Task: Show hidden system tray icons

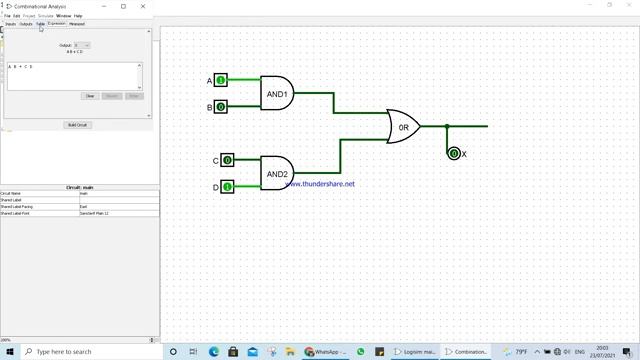Action: (537, 351)
